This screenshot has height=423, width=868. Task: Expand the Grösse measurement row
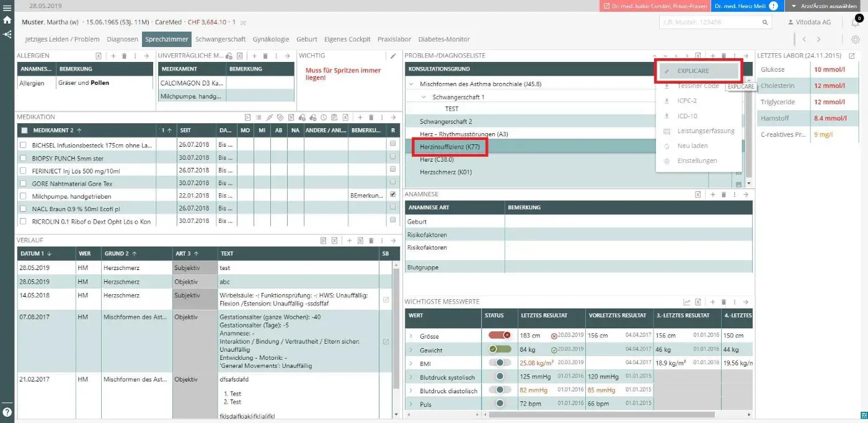410,336
